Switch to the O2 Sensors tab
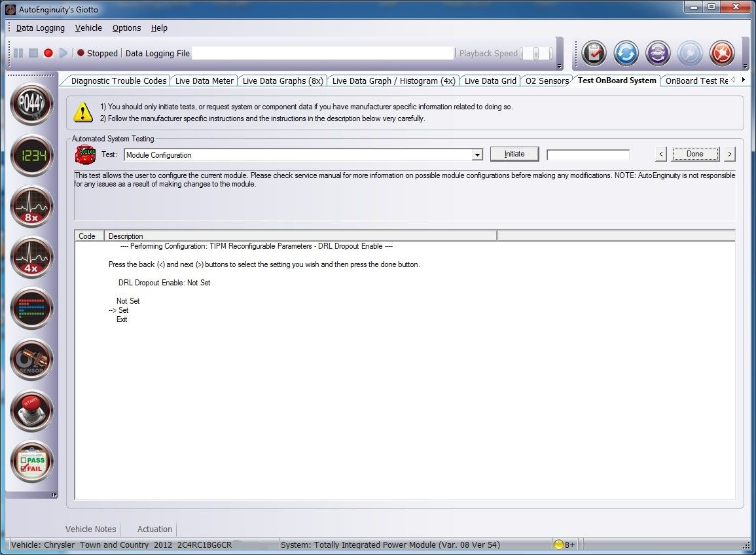 point(547,81)
